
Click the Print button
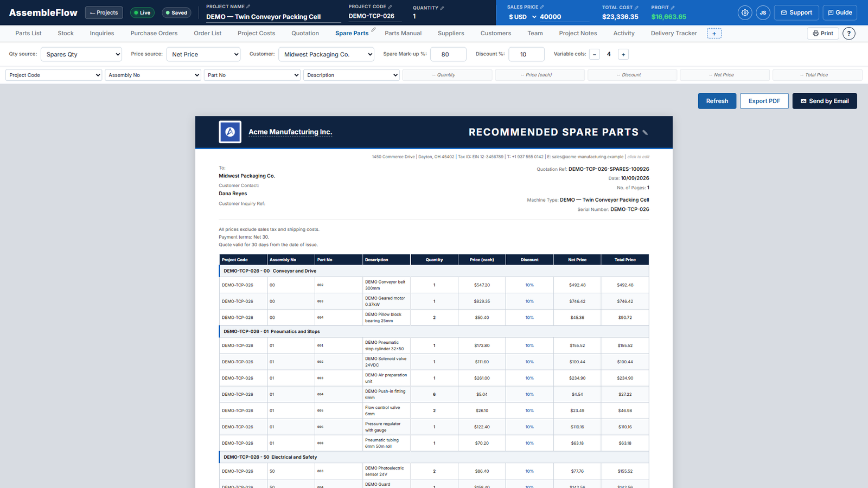coord(823,34)
